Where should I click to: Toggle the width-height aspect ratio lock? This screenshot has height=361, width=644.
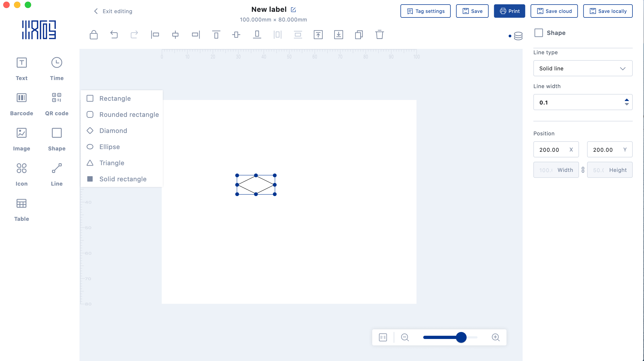coord(583,170)
